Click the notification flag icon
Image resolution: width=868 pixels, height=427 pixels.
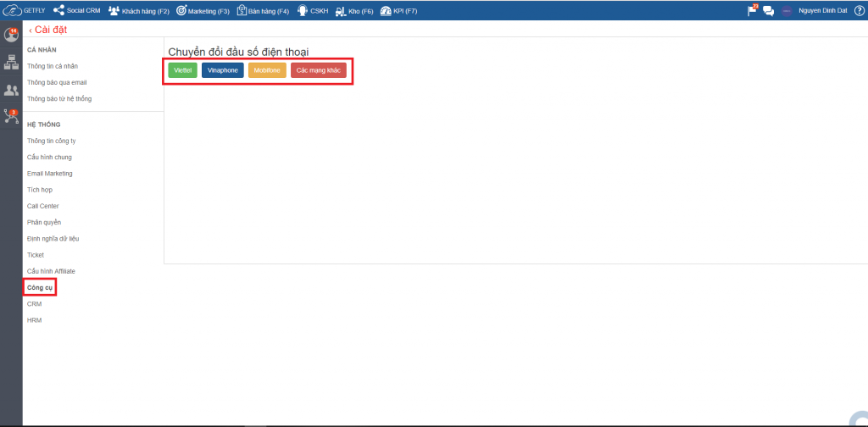pyautogui.click(x=753, y=10)
